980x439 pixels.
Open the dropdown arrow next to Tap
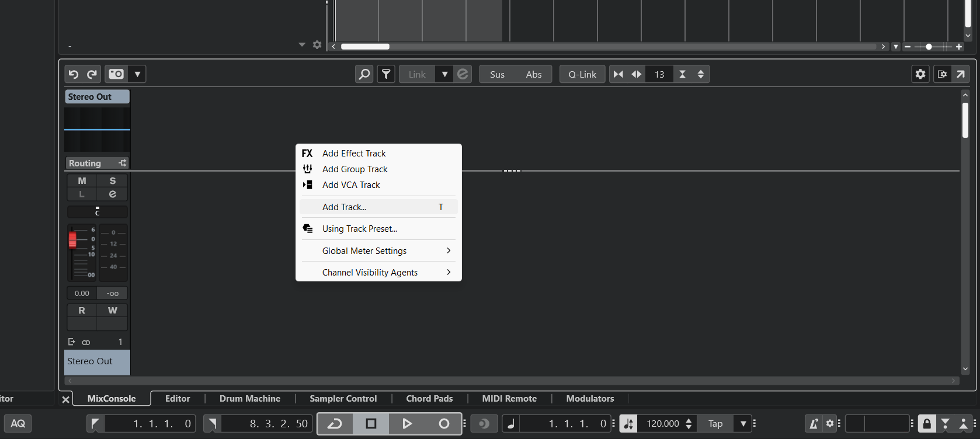click(x=743, y=424)
